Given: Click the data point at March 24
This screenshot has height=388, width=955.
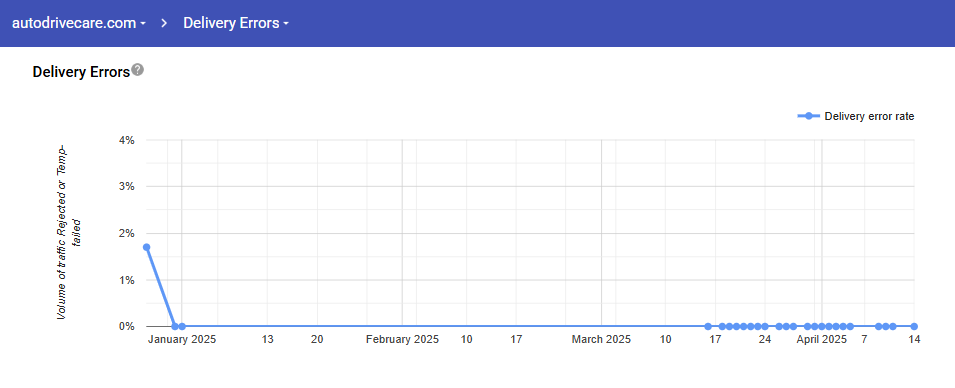Looking at the screenshot, I should point(765,326).
